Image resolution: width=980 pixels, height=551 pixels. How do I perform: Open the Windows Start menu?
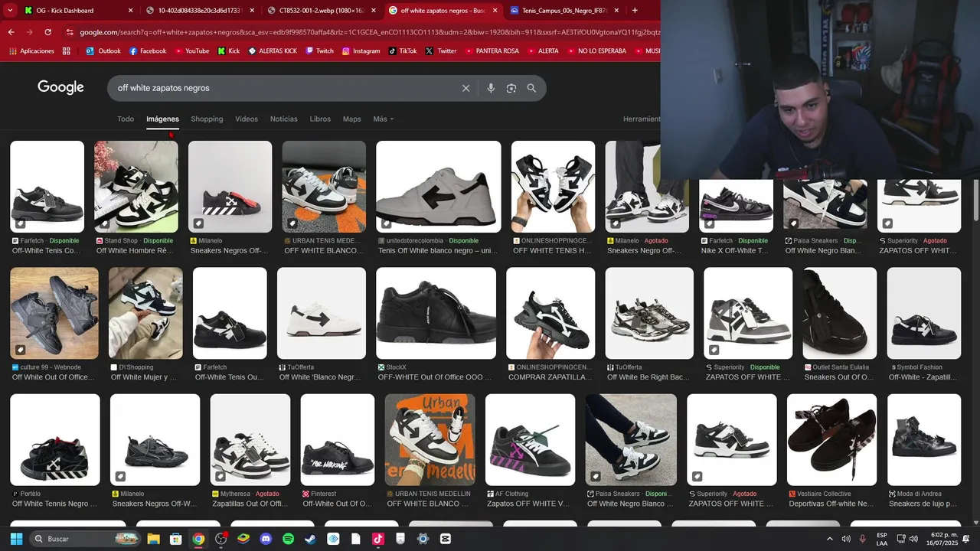coord(16,539)
